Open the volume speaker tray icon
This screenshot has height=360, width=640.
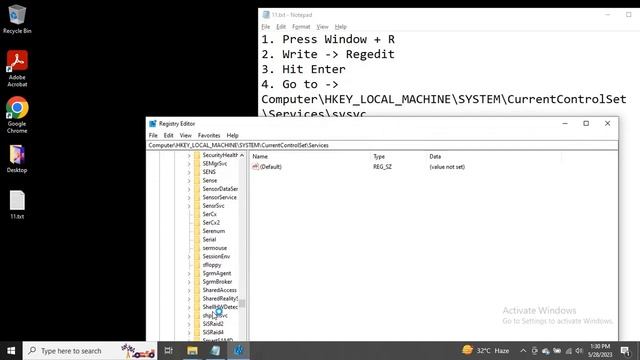(579, 351)
